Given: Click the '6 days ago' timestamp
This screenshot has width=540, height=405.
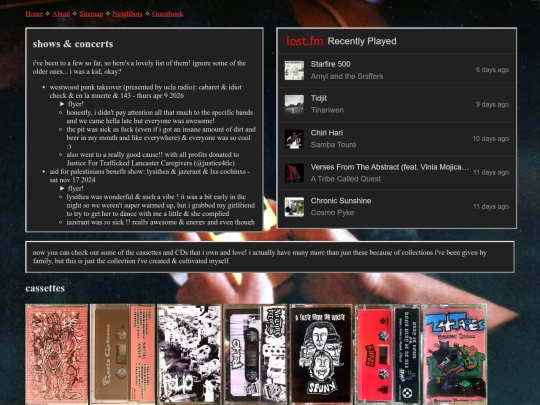Looking at the screenshot, I should pyautogui.click(x=492, y=70).
